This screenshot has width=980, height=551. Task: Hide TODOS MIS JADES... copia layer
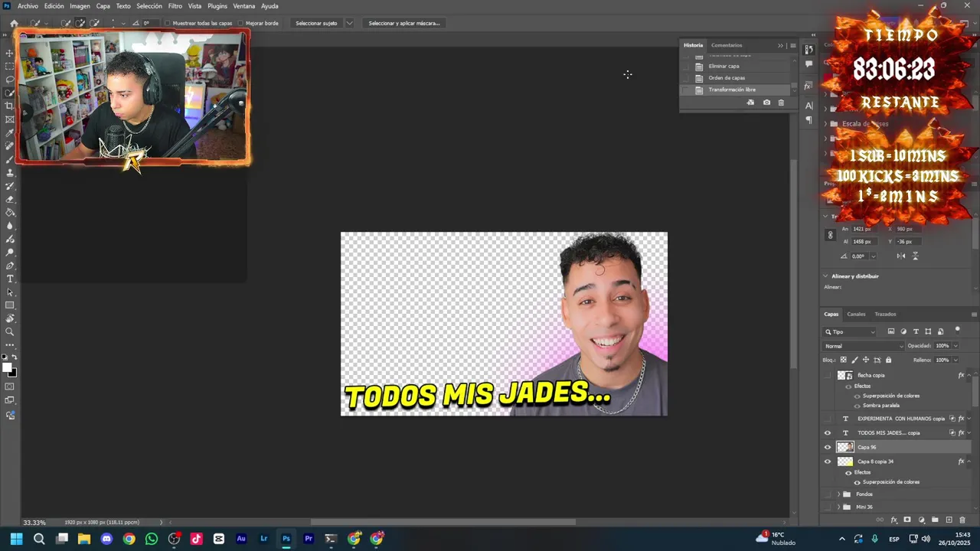click(827, 433)
